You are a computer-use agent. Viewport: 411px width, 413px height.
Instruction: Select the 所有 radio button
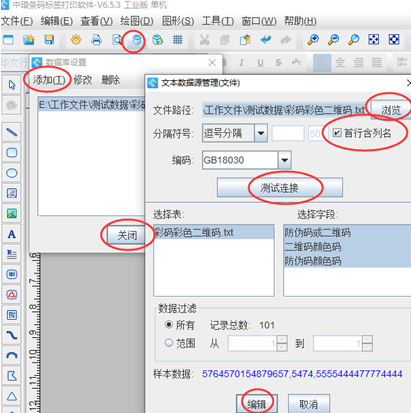(169, 324)
